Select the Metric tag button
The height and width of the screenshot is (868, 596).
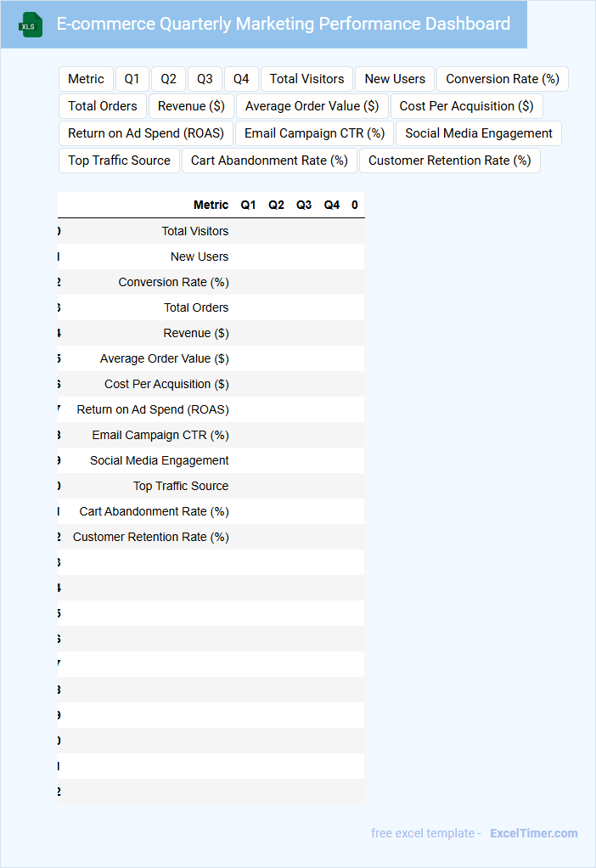tap(86, 79)
